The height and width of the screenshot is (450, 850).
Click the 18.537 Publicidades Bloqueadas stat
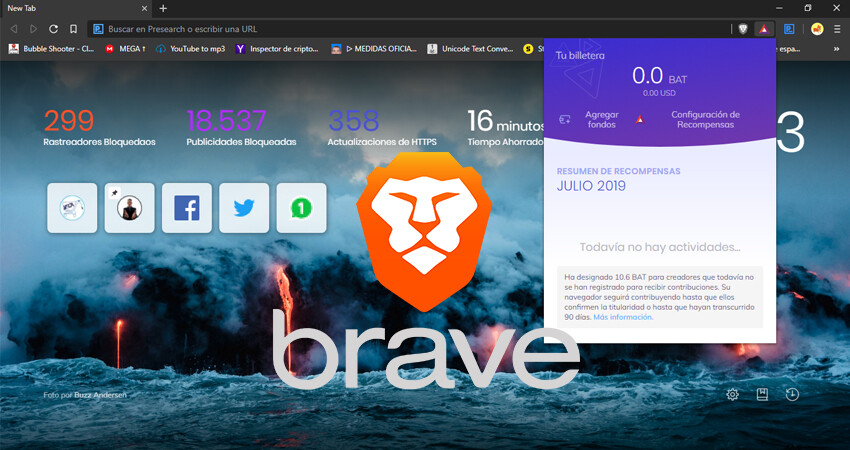click(x=241, y=128)
